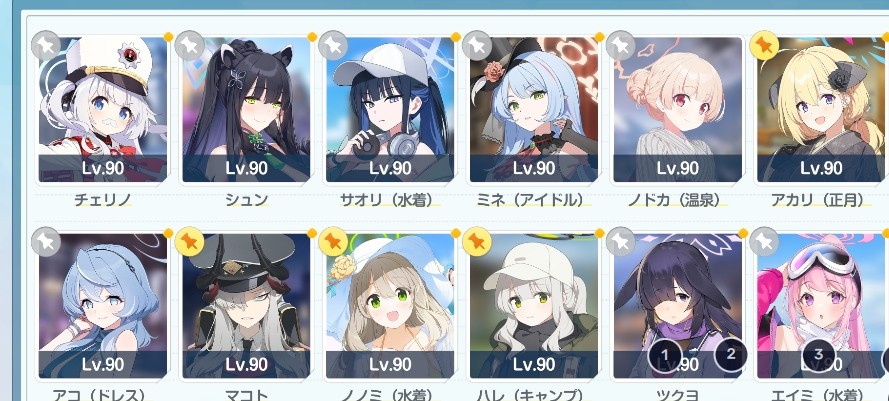Unpin ノノミ（水着）'s gold pin icon

tap(333, 242)
